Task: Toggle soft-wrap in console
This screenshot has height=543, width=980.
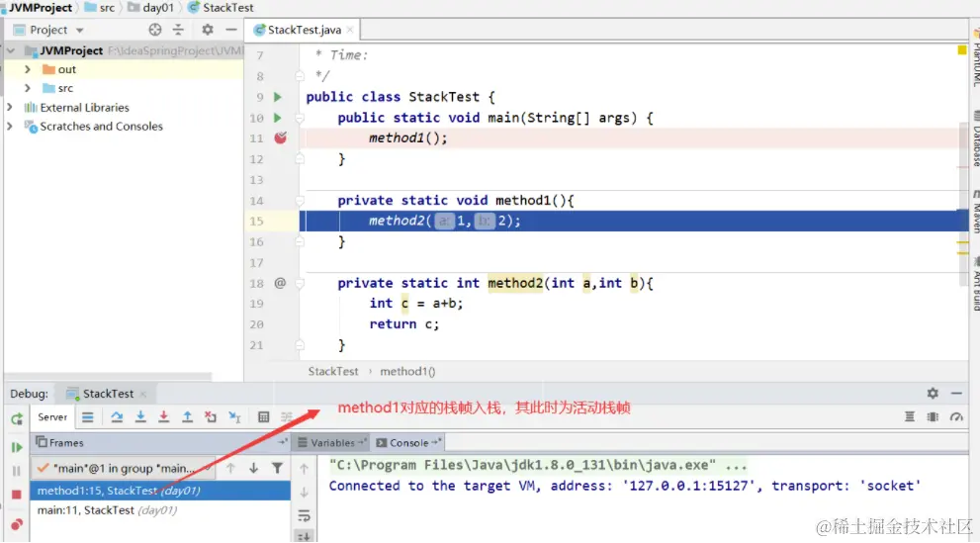Action: tap(304, 516)
